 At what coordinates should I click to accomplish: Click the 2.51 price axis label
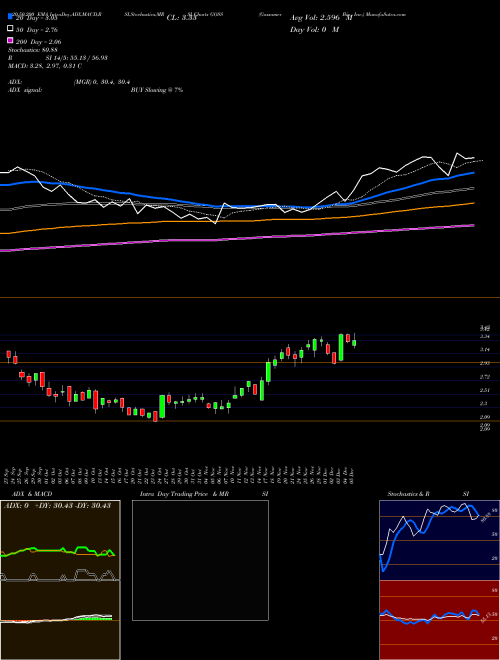point(485,390)
